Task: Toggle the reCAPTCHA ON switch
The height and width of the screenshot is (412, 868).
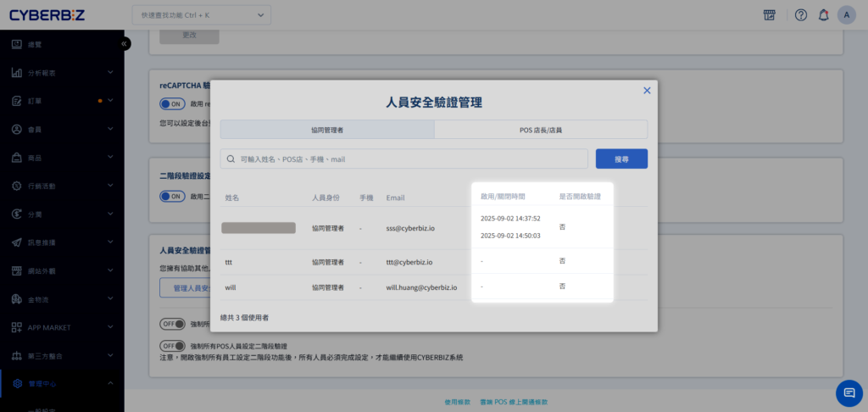Action: click(x=172, y=104)
